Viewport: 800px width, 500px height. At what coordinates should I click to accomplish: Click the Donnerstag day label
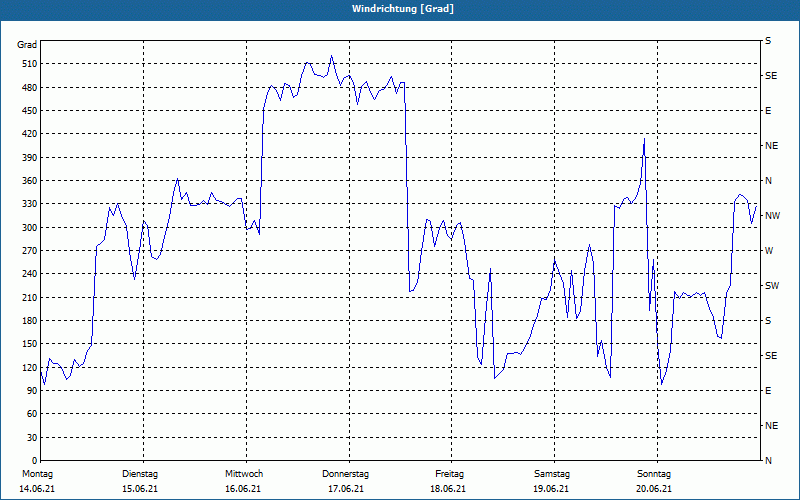coord(345,474)
